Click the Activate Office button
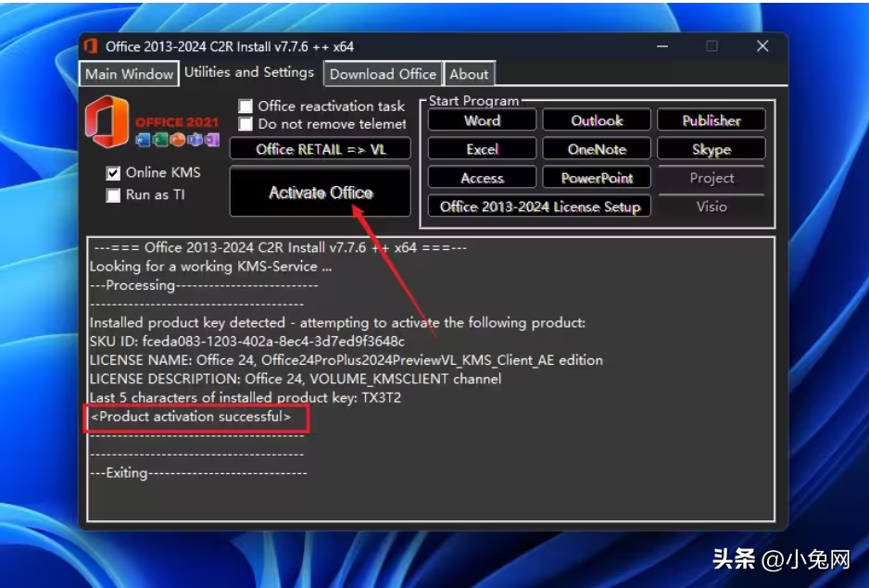The height and width of the screenshot is (588, 869). tap(321, 193)
